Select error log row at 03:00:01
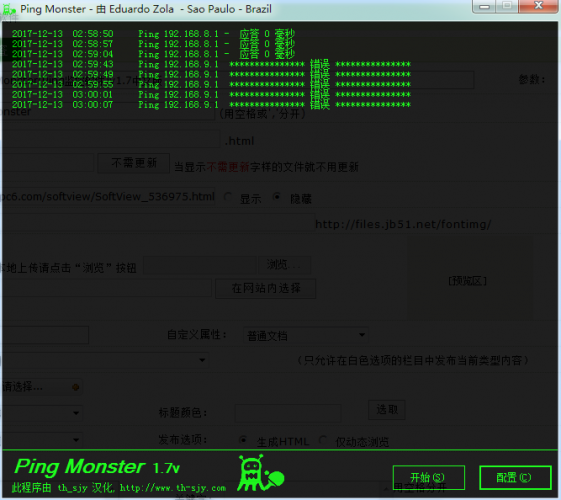 (211, 94)
